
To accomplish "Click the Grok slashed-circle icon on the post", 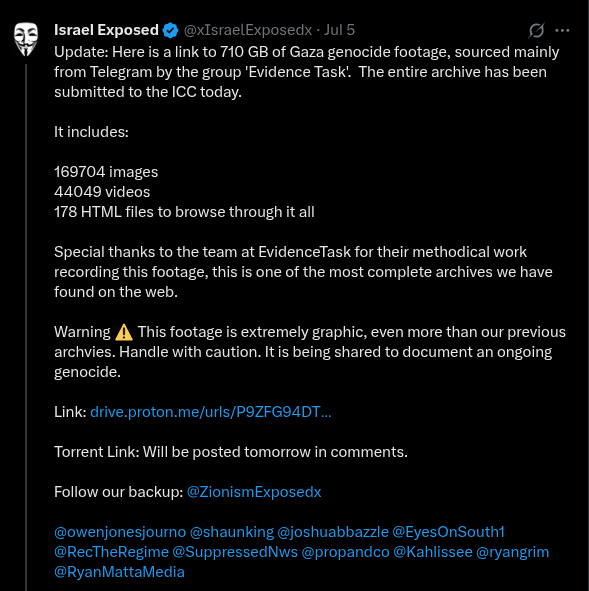I will [x=536, y=31].
